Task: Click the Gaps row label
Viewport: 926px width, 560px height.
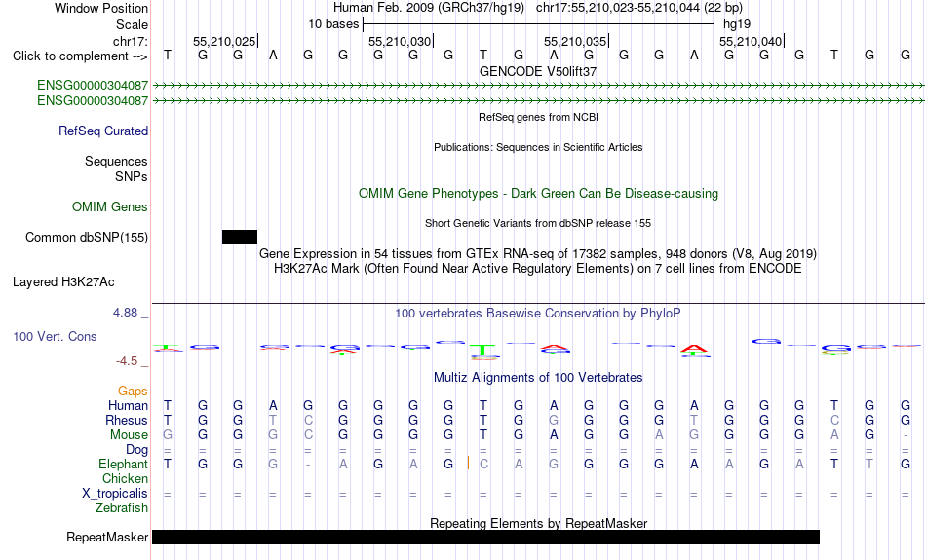Action: 133,392
